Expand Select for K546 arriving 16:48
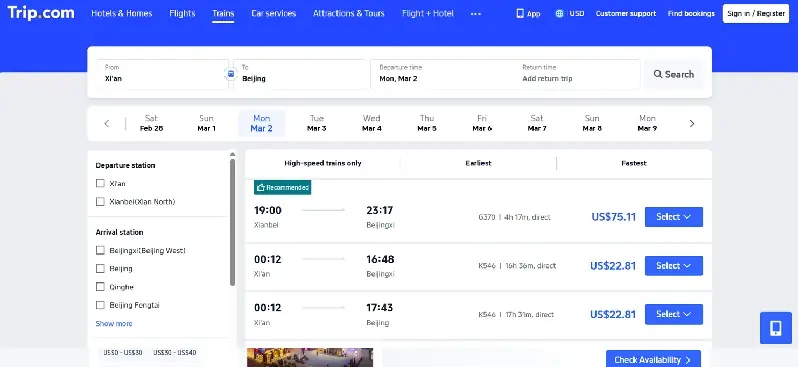The height and width of the screenshot is (367, 798). point(674,266)
